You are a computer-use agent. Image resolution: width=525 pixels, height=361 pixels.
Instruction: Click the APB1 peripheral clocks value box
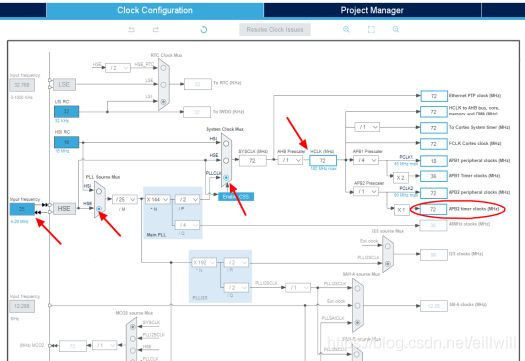click(x=434, y=161)
